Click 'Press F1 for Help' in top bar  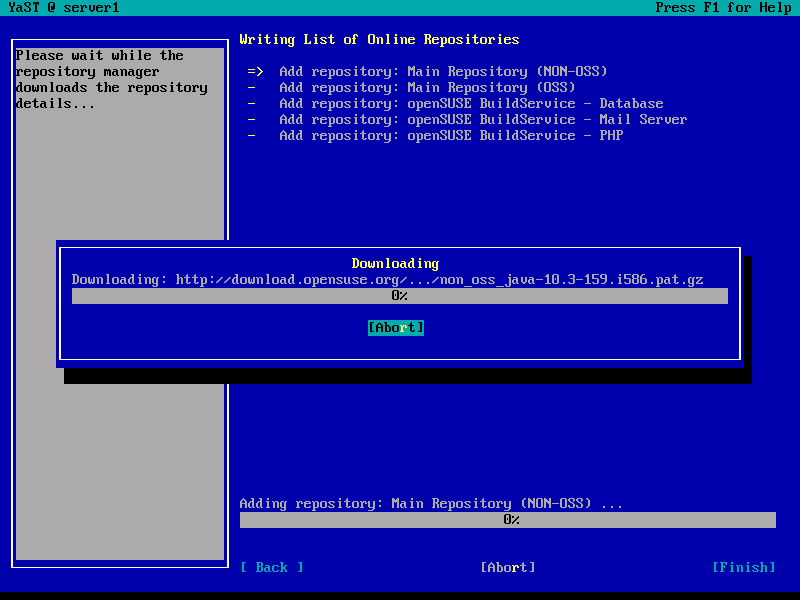pyautogui.click(x=723, y=8)
